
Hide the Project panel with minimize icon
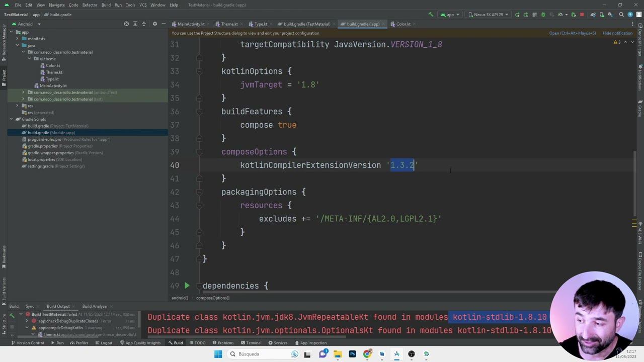(164, 24)
